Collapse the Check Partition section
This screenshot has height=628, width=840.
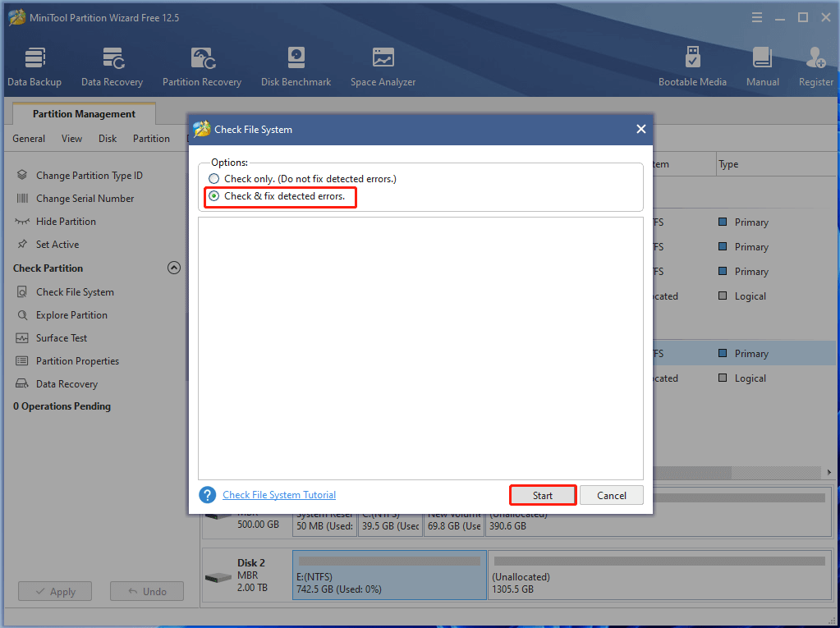[173, 268]
